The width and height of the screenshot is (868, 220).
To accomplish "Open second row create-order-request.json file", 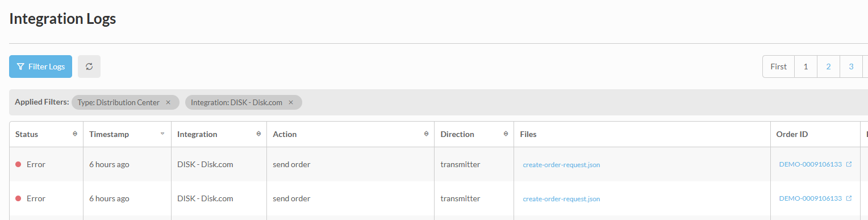I will point(561,199).
